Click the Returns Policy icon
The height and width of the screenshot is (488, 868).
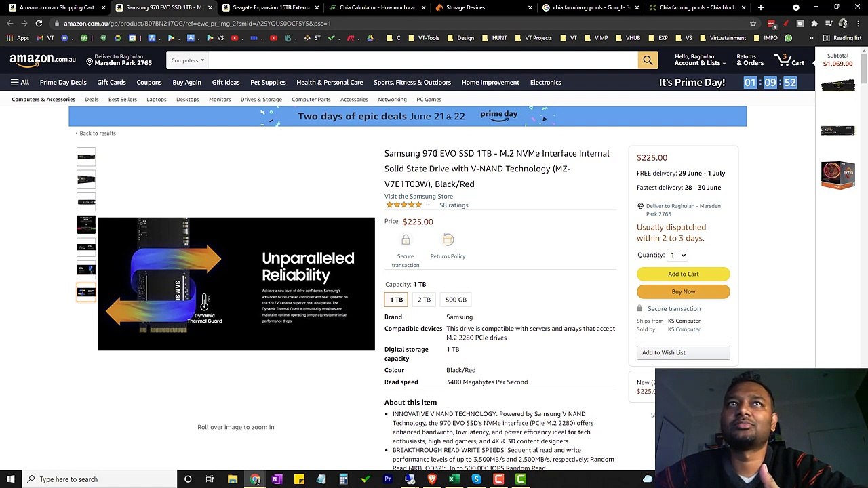448,240
